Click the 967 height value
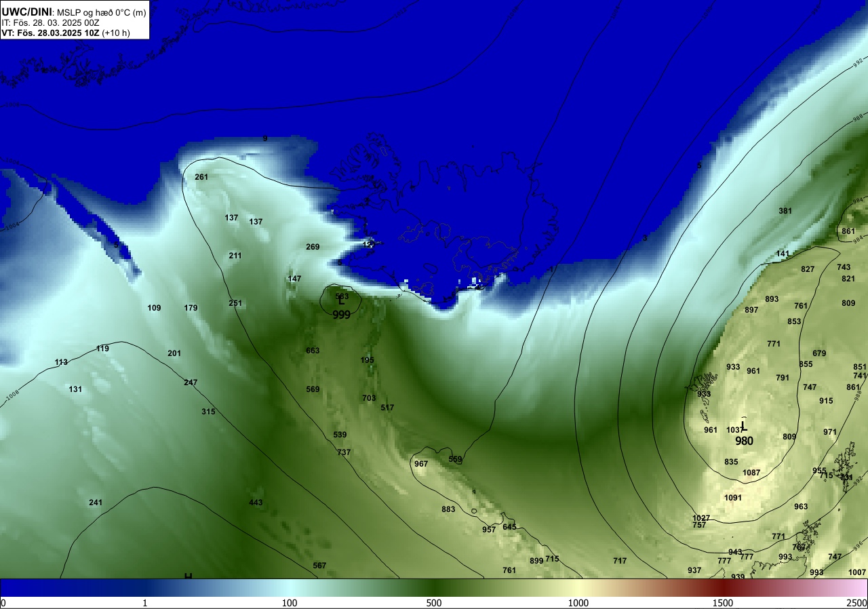The width and height of the screenshot is (868, 609). 421,464
